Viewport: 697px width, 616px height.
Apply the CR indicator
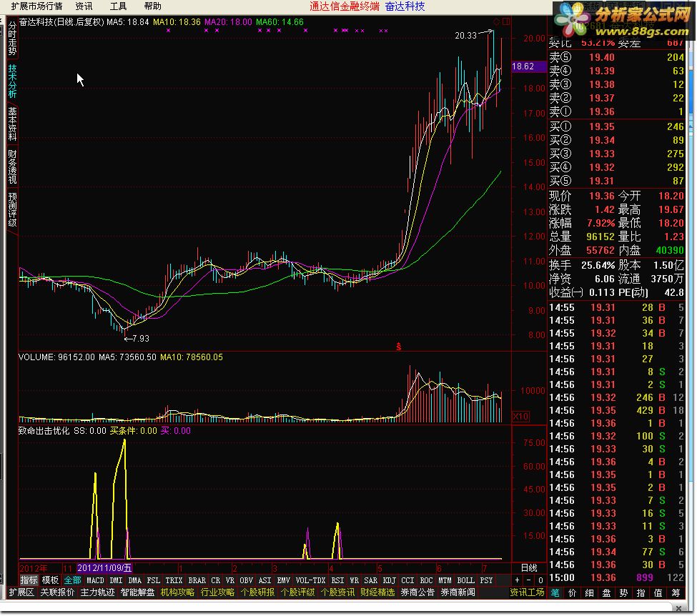pyautogui.click(x=216, y=580)
